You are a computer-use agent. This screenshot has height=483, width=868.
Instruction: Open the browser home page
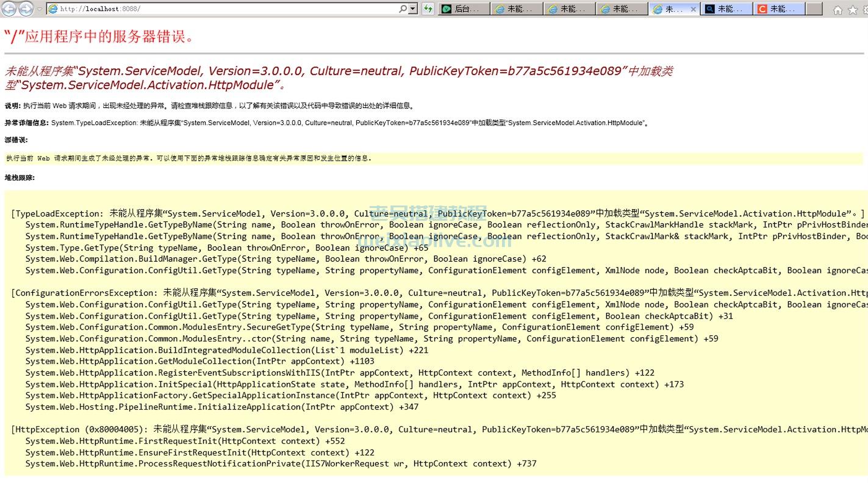(838, 10)
